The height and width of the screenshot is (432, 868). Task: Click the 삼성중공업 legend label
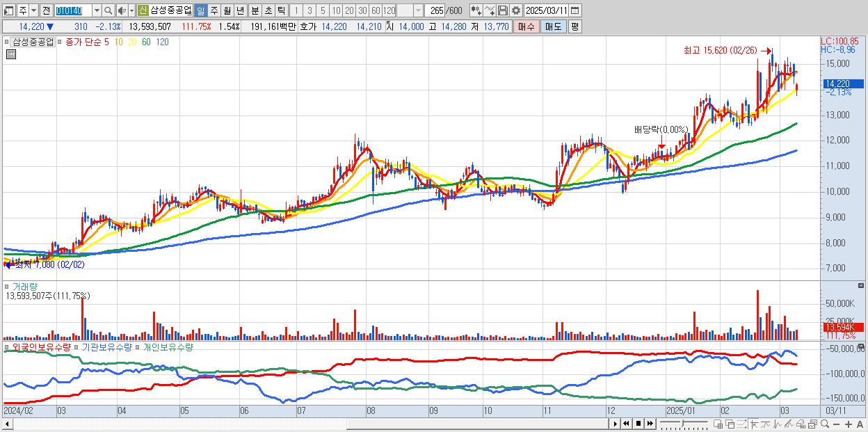33,42
